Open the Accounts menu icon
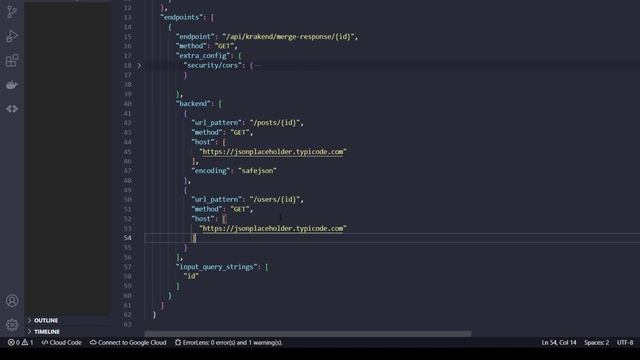 point(12,301)
